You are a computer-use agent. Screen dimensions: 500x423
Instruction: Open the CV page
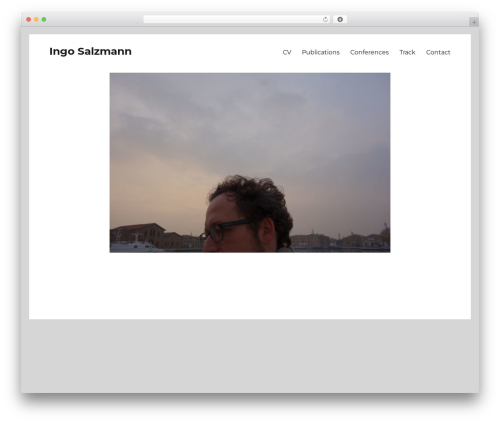pyautogui.click(x=287, y=52)
